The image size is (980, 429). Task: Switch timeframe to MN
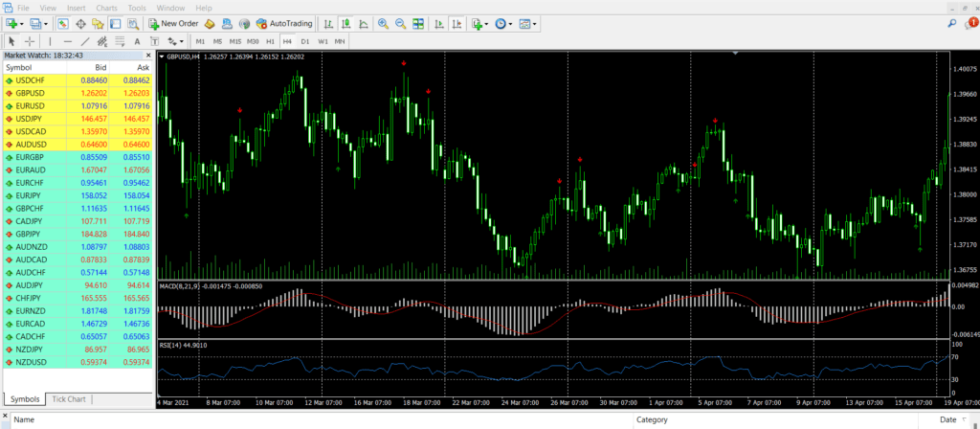[x=340, y=41]
